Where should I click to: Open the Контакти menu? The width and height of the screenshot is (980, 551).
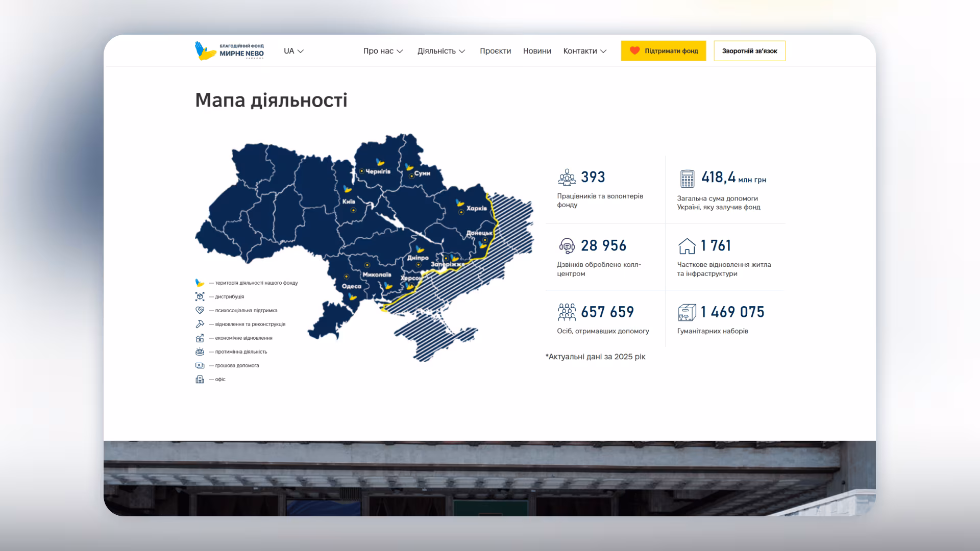click(584, 51)
